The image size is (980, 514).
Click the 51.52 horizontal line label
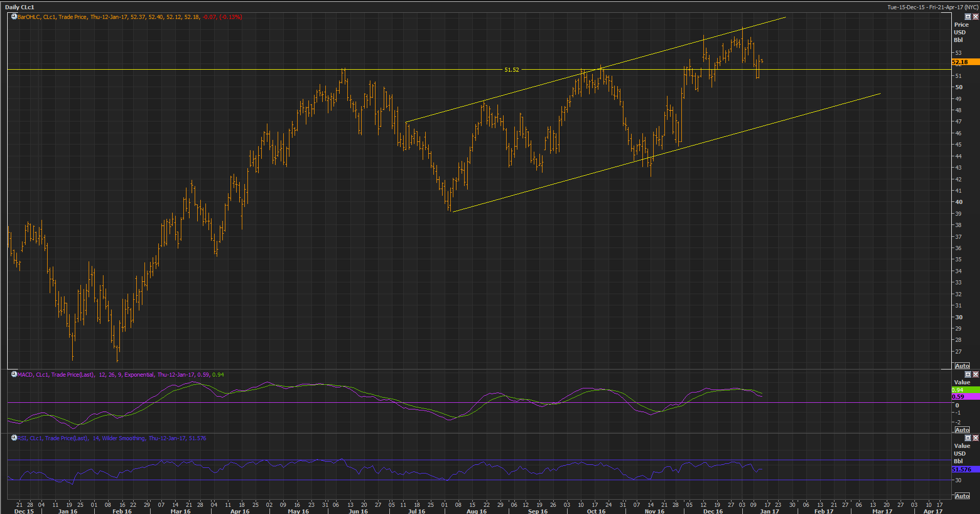click(511, 70)
